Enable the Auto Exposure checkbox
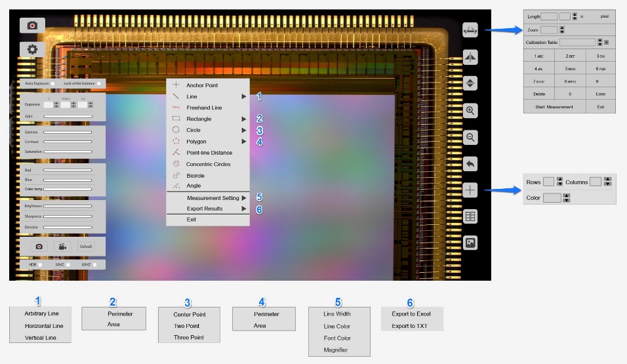This screenshot has width=627, height=364. tap(52, 83)
